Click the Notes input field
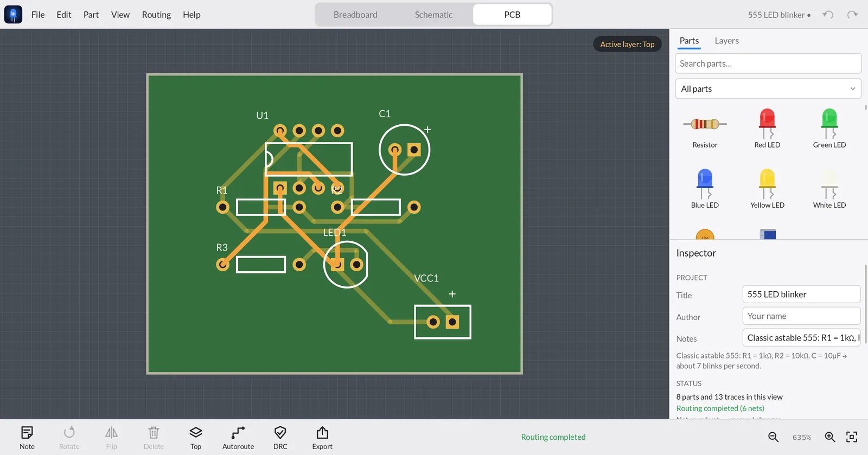Screen dimensions: 868x455 801,338
